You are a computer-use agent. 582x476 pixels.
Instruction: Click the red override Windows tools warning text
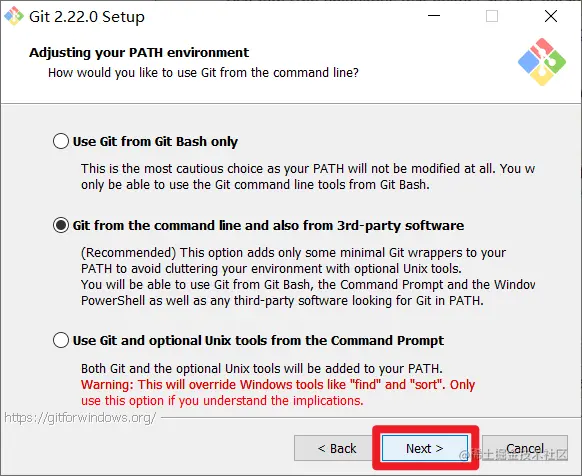pyautogui.click(x=278, y=392)
